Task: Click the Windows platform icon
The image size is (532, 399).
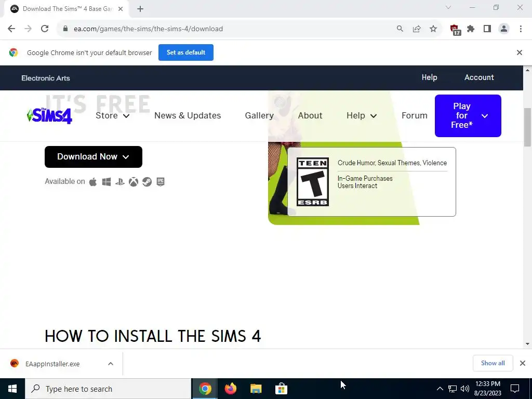Action: coord(107,182)
